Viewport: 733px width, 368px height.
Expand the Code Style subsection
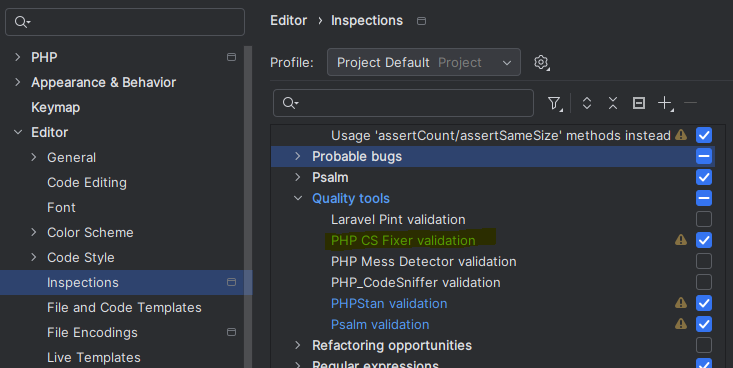[34, 257]
